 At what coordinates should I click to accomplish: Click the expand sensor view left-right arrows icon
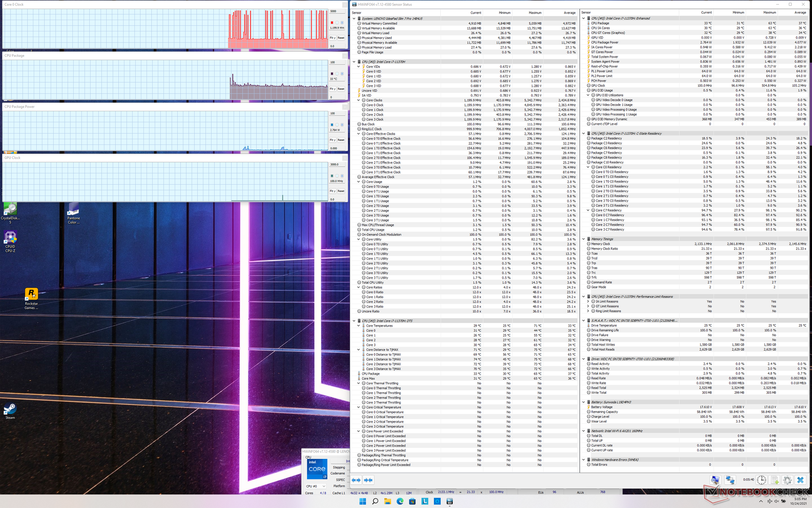[x=356, y=480]
